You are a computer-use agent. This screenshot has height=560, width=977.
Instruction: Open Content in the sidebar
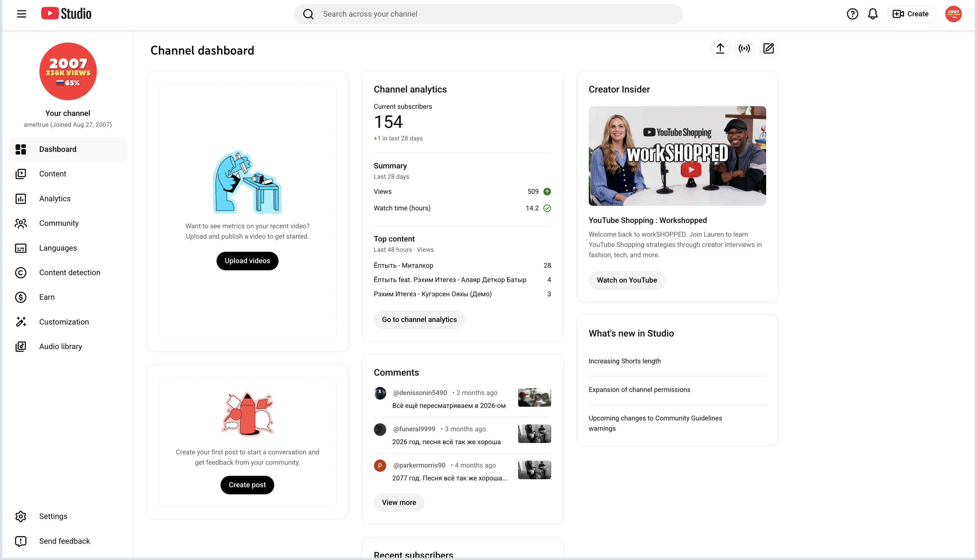[x=68, y=174]
